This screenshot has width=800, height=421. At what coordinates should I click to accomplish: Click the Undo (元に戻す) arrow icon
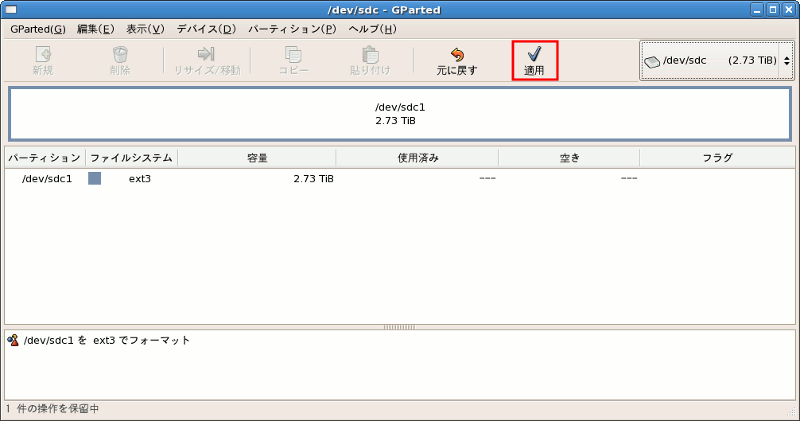point(457,54)
